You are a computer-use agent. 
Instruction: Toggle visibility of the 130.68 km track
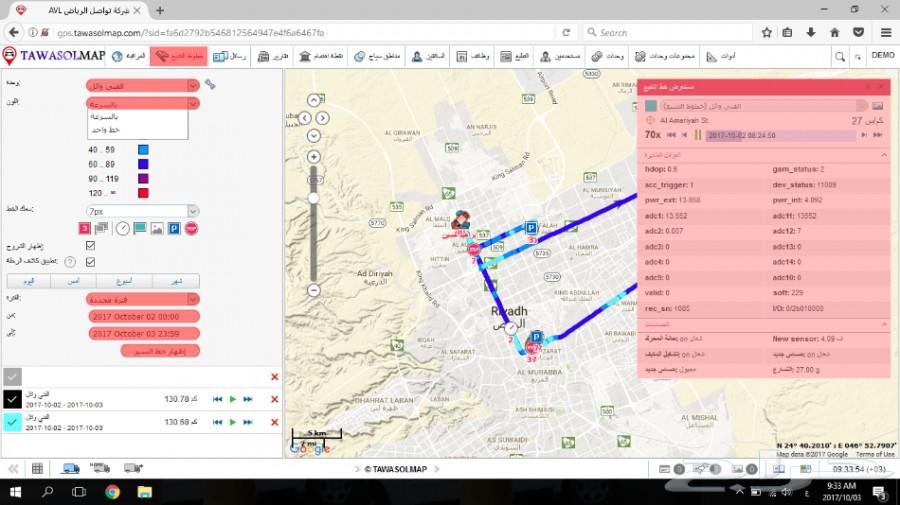[13, 422]
